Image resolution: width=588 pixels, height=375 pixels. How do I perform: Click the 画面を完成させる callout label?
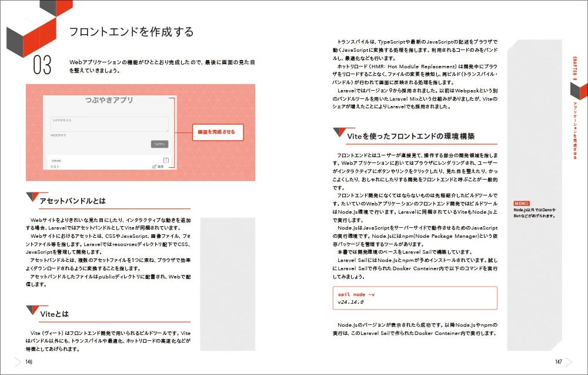click(218, 132)
